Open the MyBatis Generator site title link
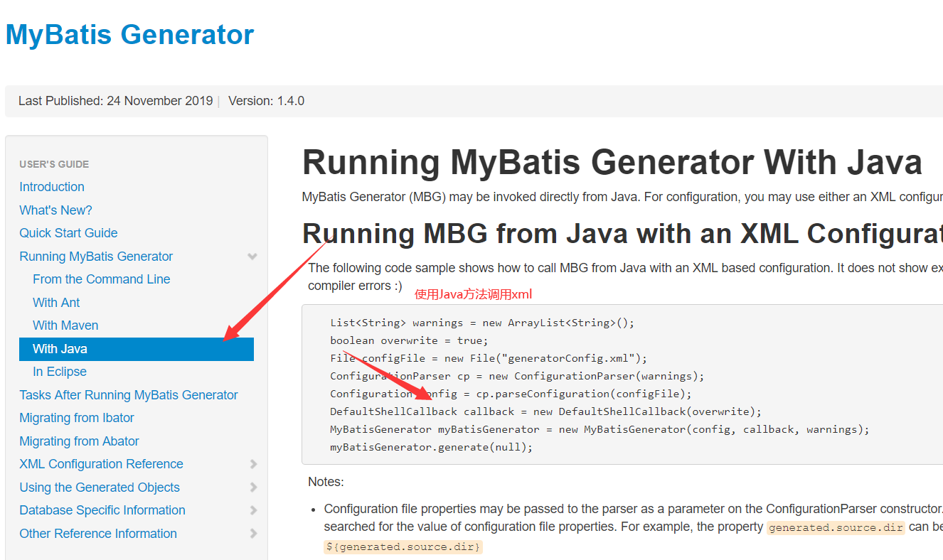 tap(129, 34)
